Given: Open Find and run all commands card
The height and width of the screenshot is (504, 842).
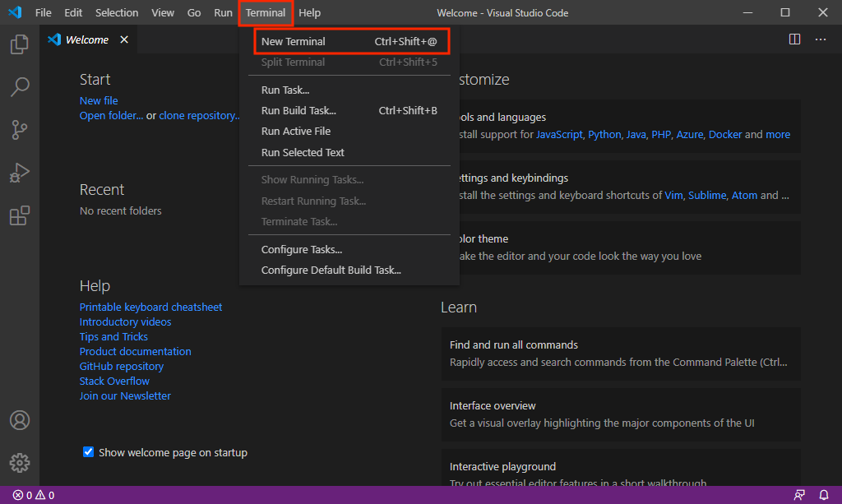Looking at the screenshot, I should pos(621,354).
